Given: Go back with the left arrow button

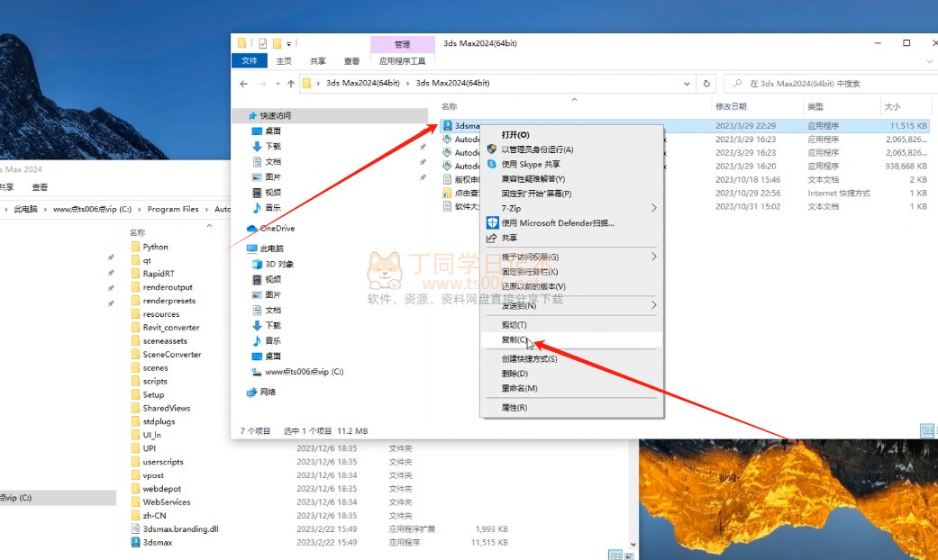Looking at the screenshot, I should tap(243, 84).
